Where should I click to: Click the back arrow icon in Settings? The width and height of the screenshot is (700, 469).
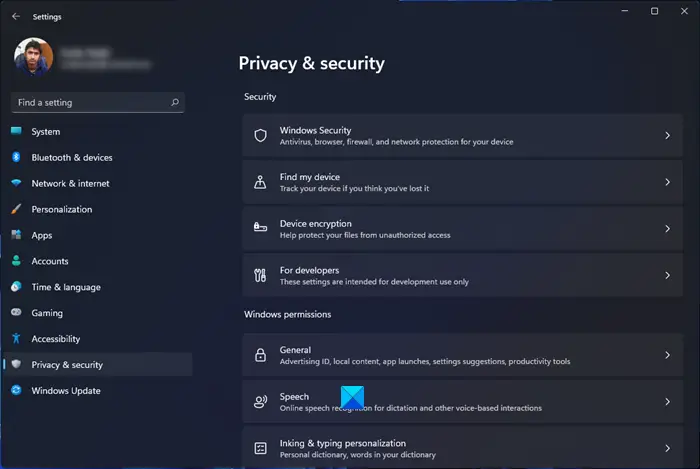tap(16, 17)
